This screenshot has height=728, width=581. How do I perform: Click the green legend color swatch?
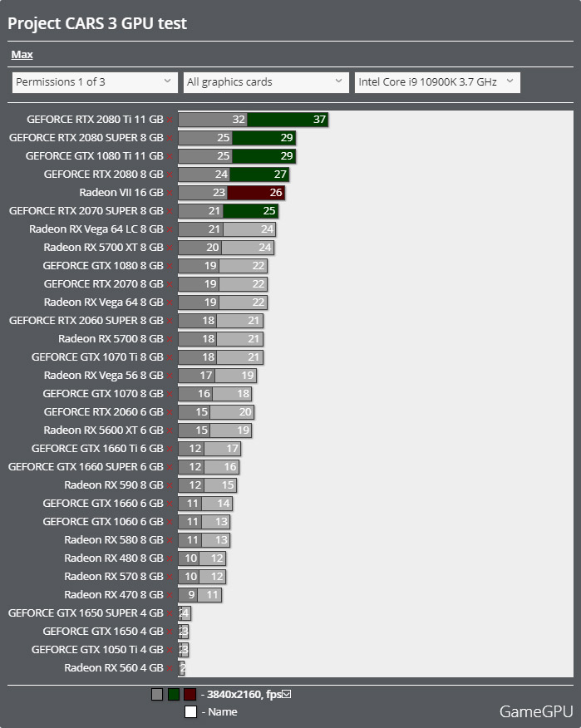point(174,694)
